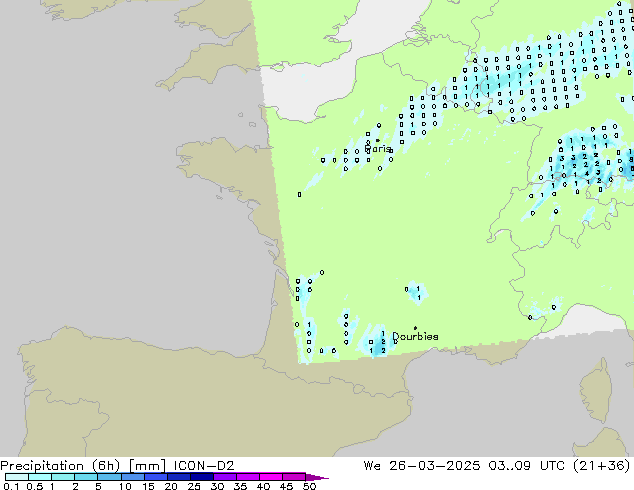The image size is (634, 490).
Task: Select the 0.1–0.5 mm legend color swatch
Action: tap(17, 477)
